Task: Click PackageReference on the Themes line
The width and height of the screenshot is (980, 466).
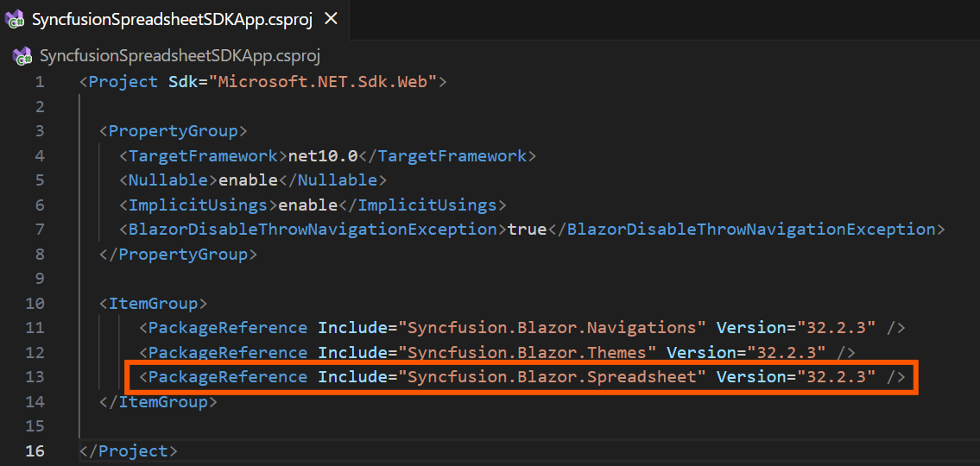Action: (x=228, y=352)
